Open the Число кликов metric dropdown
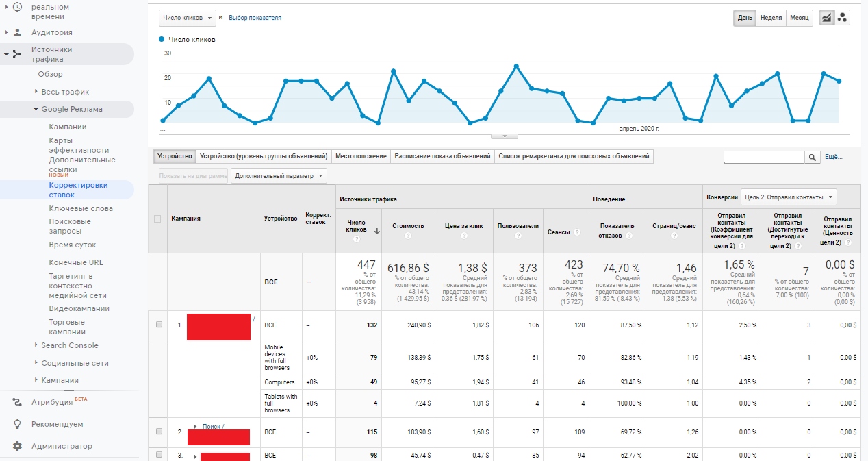 187,18
